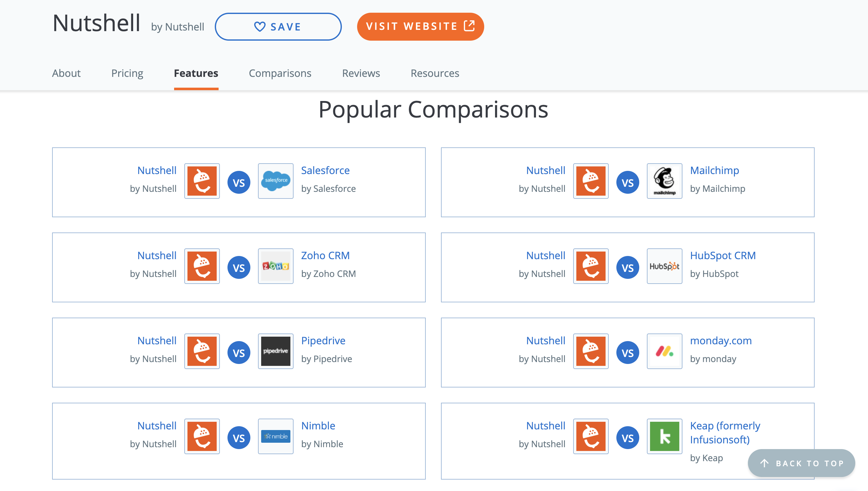Click the Pricing navigation tab
The height and width of the screenshot is (491, 868).
[x=127, y=73]
